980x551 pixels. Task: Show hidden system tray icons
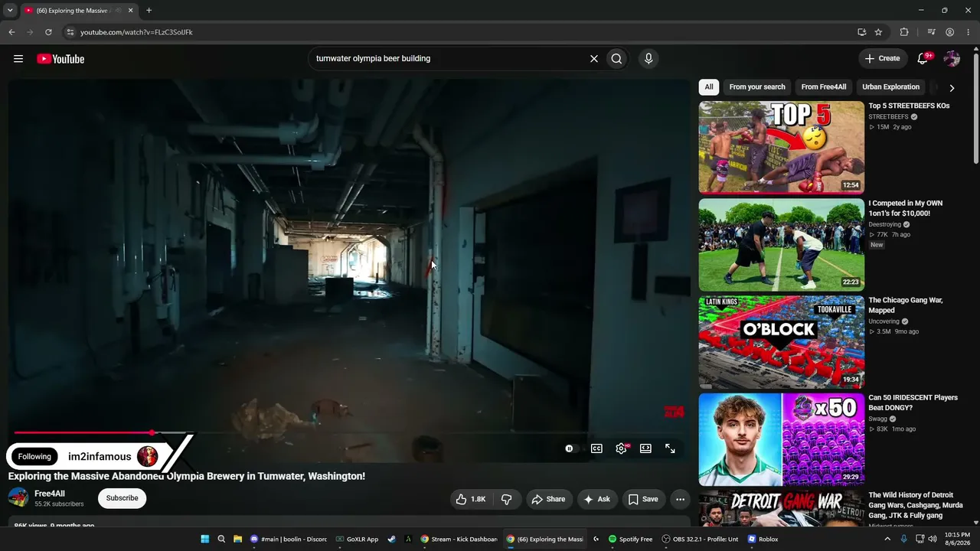[887, 539]
